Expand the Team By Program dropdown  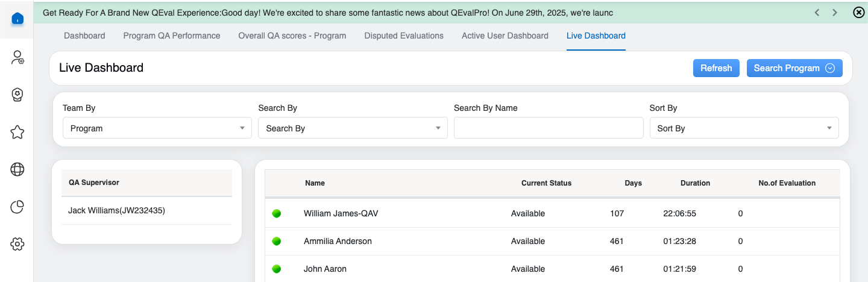pyautogui.click(x=157, y=128)
